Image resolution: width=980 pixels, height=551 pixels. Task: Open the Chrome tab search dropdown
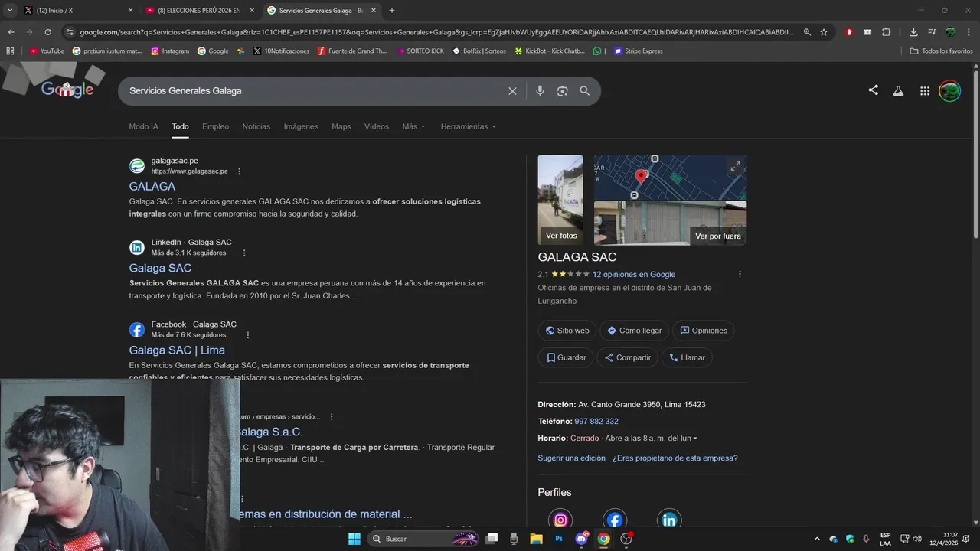click(x=10, y=10)
